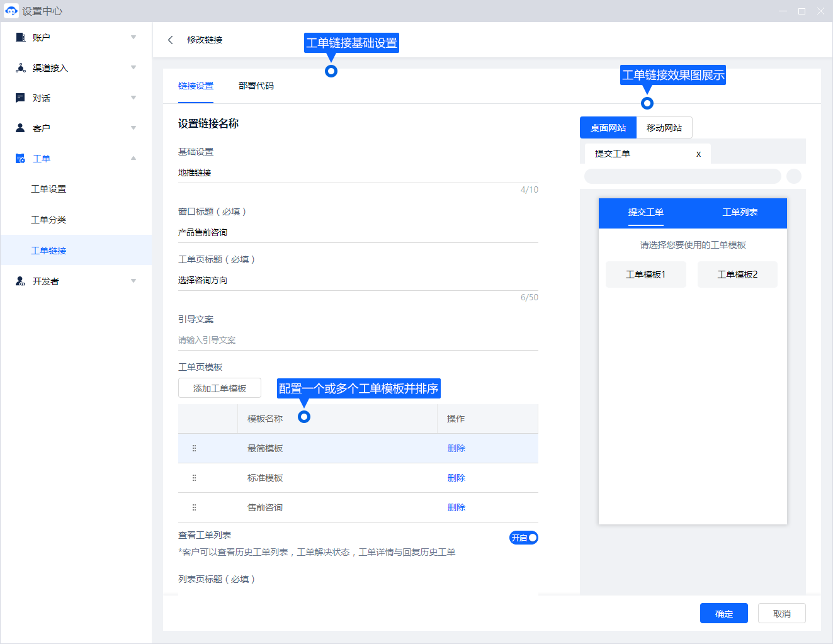This screenshot has width=833, height=644.
Task: Click the 添加工单模板 button
Action: [x=220, y=388]
